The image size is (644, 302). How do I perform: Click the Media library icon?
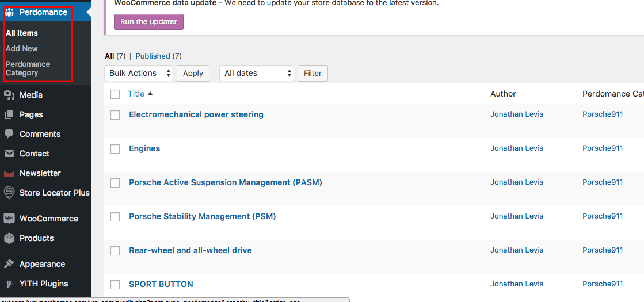tap(9, 95)
